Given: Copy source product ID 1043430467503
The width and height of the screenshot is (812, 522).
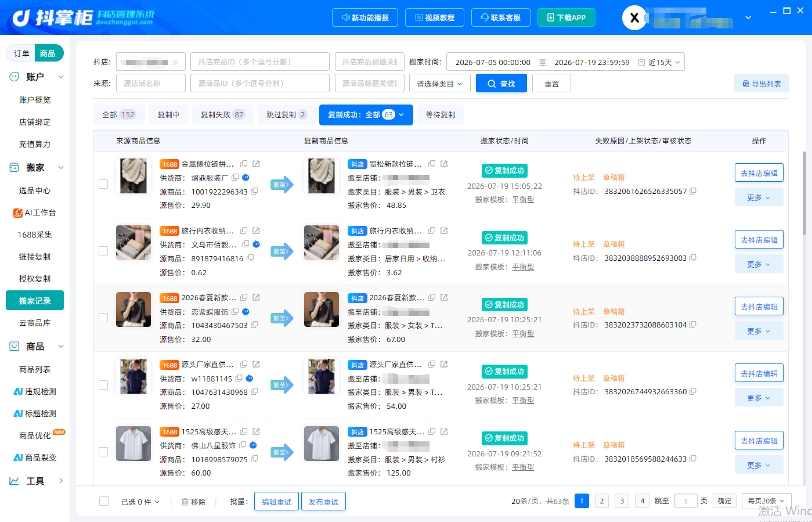Looking at the screenshot, I should (254, 325).
